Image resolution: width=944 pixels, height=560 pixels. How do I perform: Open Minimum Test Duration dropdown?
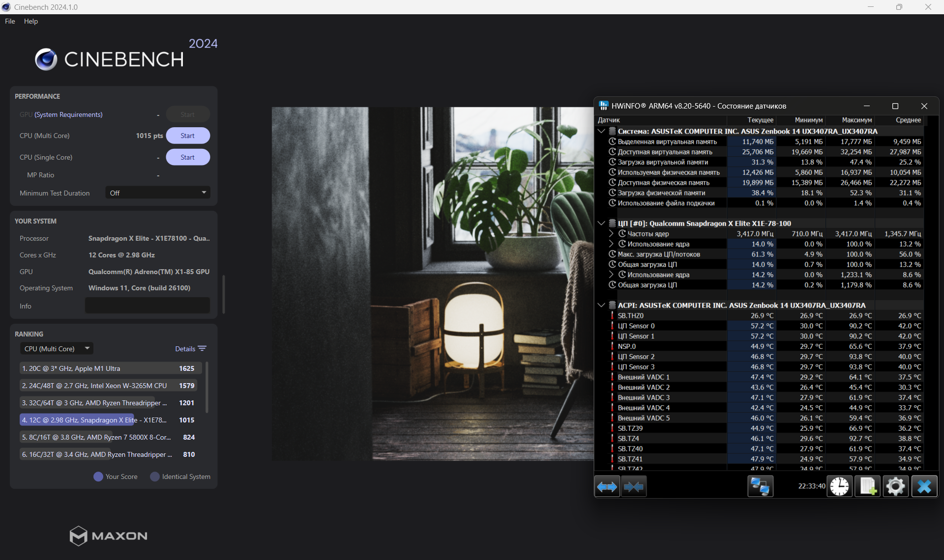point(158,193)
